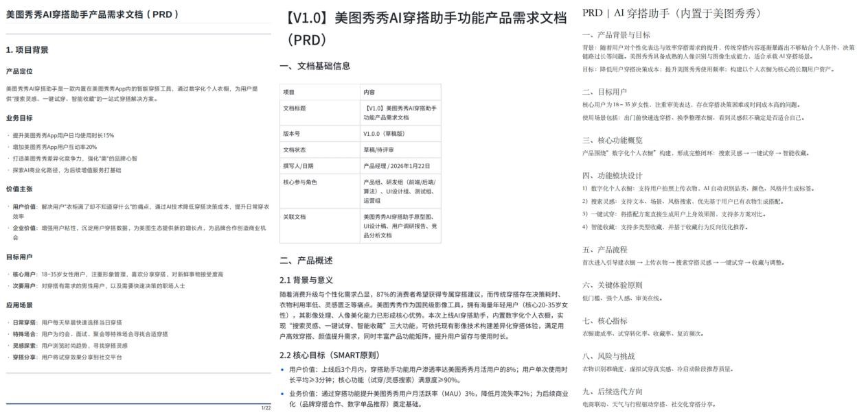Viewport: 868px width, 413px height.
Task: Click the "1. 项目背景" heading
Action: tap(27, 50)
